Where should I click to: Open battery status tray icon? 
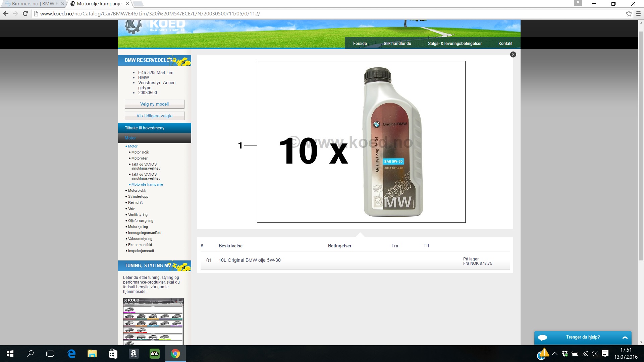[575, 354]
